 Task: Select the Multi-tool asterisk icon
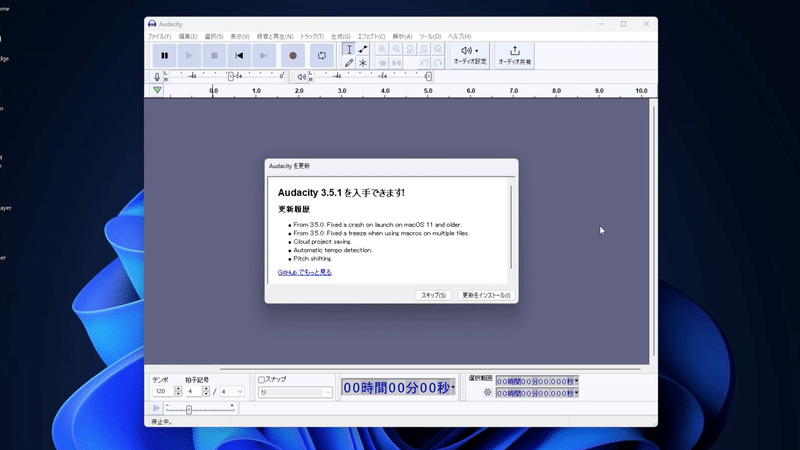tap(363, 63)
